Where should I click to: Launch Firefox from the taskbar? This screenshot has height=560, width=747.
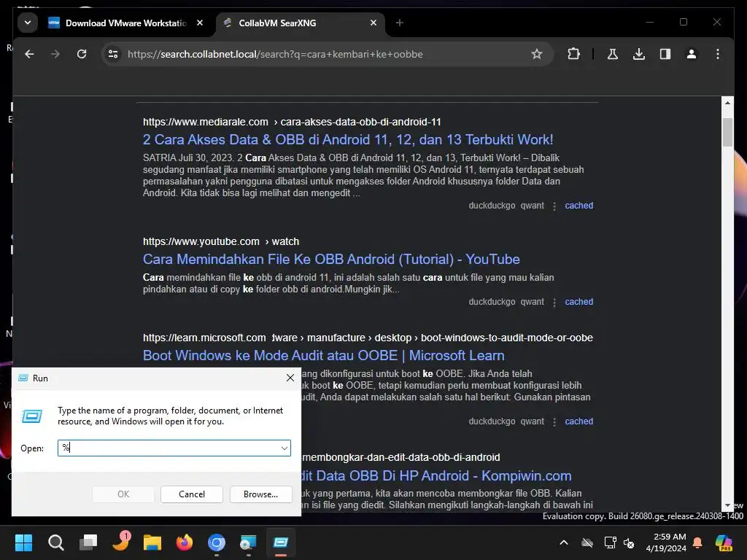pos(185,542)
